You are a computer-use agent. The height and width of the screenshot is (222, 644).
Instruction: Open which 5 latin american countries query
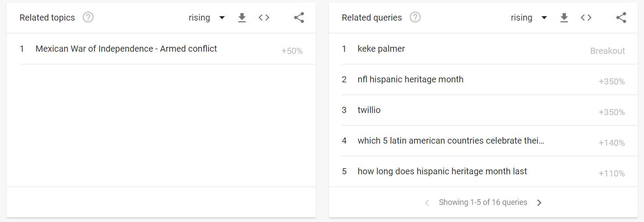451,141
